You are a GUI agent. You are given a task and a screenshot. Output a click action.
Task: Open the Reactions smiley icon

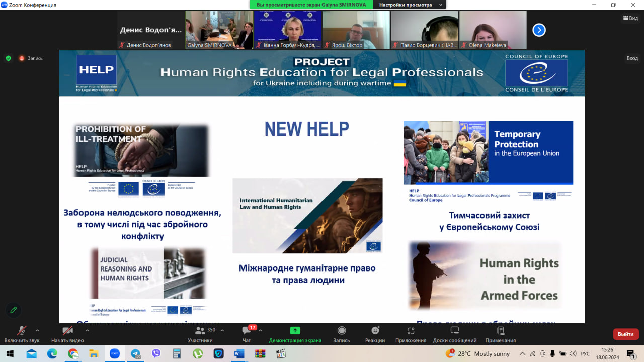[x=375, y=330]
